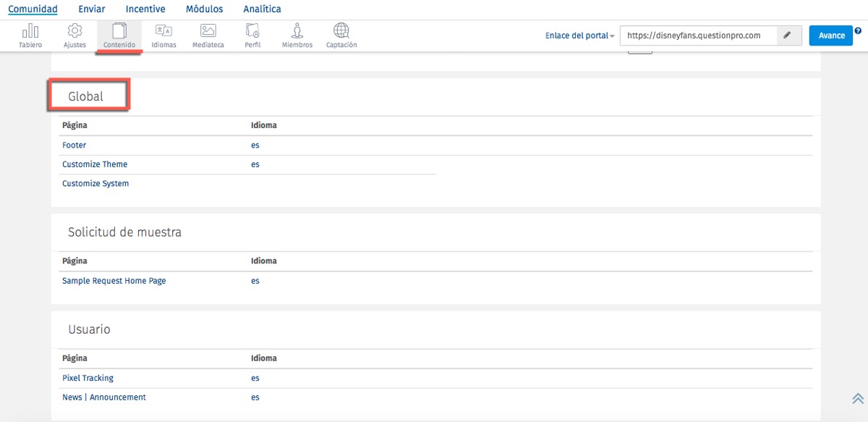Click the portal URL input field
The height and width of the screenshot is (422, 868).
coord(698,35)
